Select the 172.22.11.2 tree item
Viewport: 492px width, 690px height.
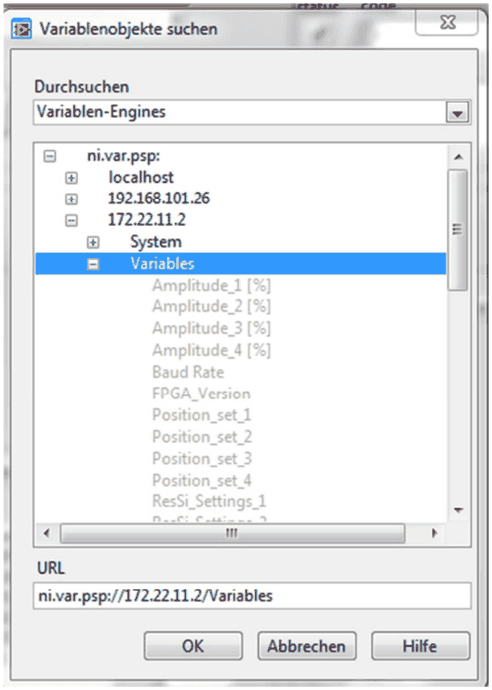point(147,220)
